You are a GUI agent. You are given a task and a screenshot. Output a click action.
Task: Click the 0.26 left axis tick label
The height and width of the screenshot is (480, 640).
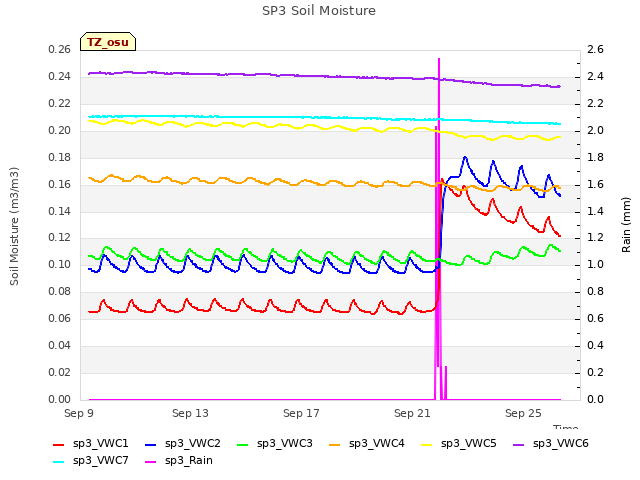(x=60, y=50)
